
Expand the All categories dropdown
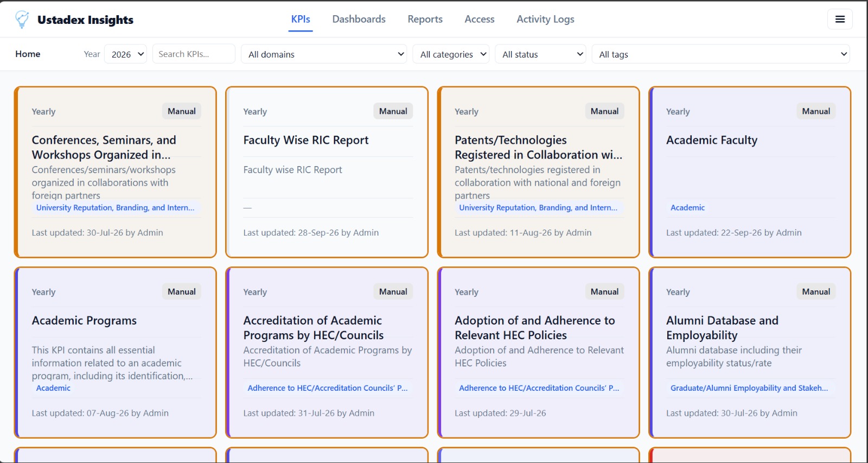(451, 54)
